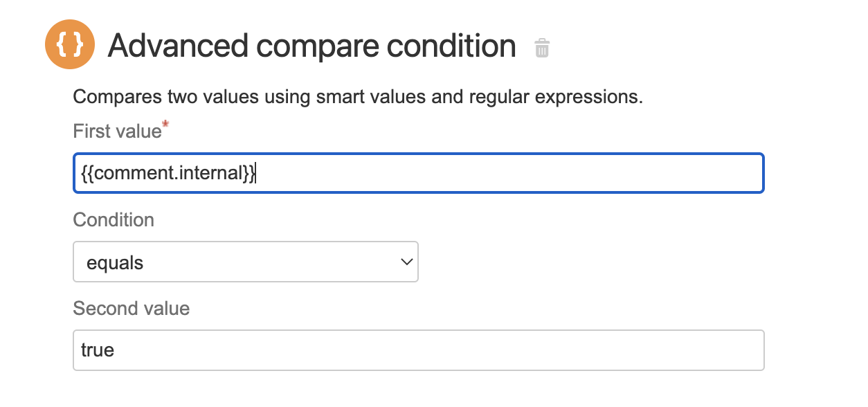Viewport: 868px width, 407px height.
Task: Click the orange curly braces condition icon
Action: 69,46
